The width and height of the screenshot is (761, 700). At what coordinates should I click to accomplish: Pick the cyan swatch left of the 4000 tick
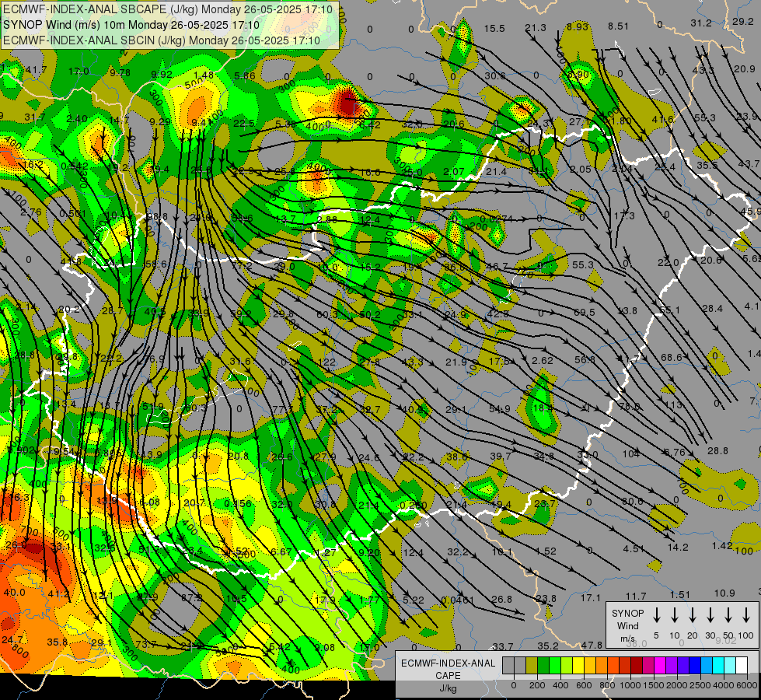pos(717,665)
